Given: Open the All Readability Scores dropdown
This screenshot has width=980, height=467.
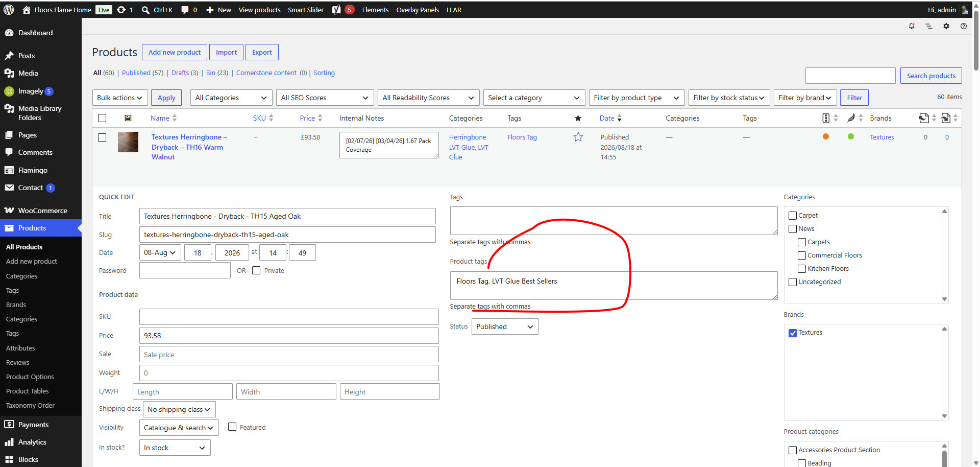Looking at the screenshot, I should coord(429,98).
